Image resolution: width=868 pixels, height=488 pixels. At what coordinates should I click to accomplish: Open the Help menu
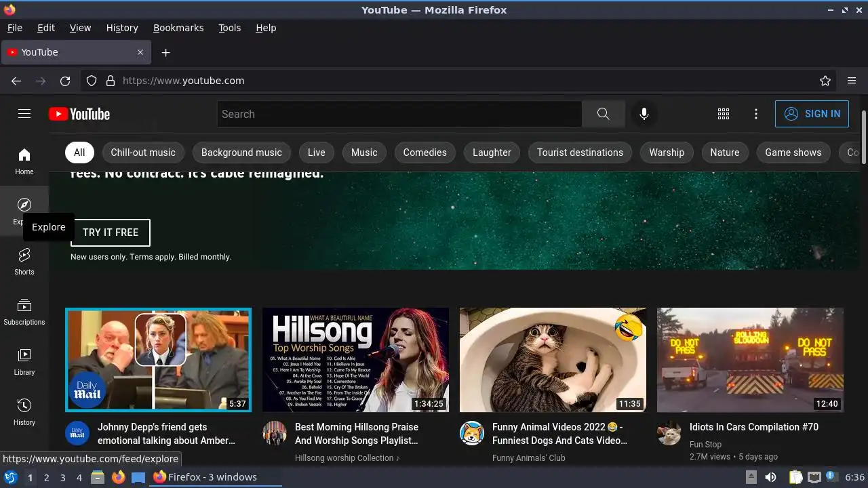click(266, 28)
